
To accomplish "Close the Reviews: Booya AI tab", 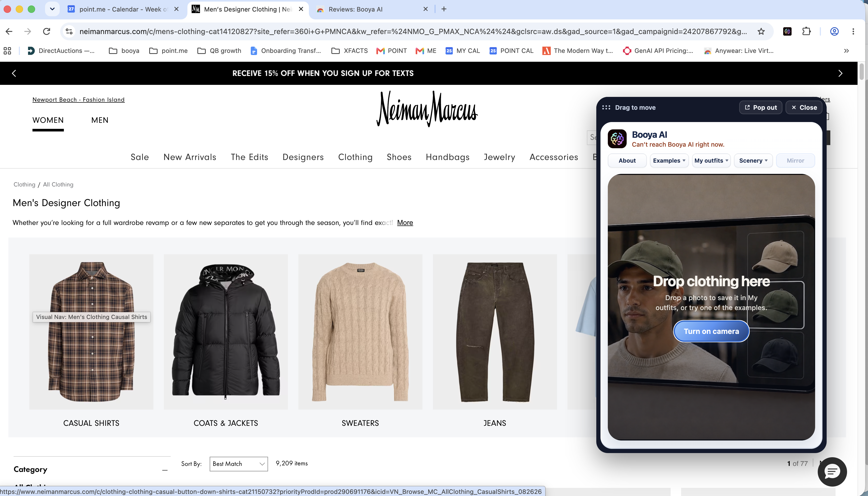I will [425, 9].
